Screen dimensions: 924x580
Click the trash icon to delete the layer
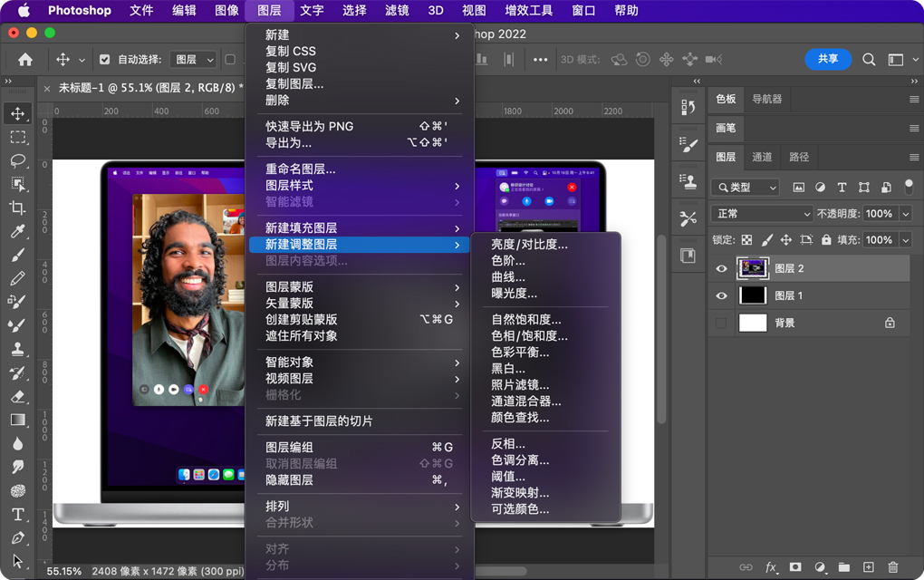pyautogui.click(x=892, y=567)
